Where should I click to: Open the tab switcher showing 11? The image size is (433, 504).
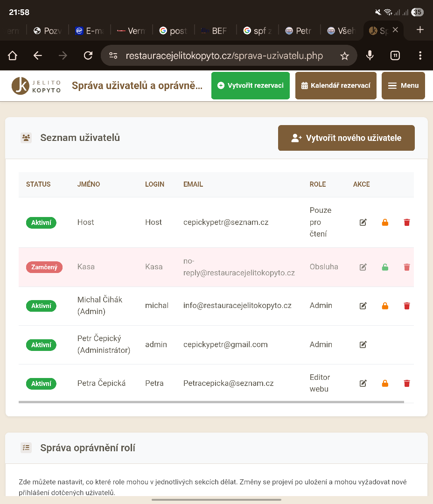395,56
